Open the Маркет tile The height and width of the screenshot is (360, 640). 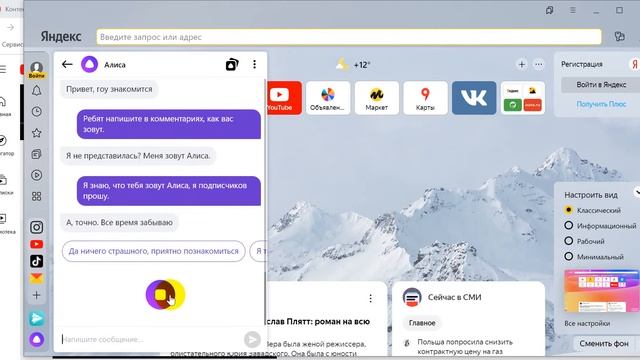(x=376, y=98)
